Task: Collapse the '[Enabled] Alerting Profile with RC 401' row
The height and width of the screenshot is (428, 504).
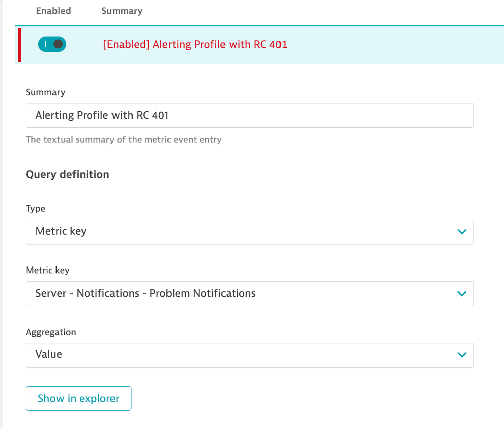Action: [195, 44]
